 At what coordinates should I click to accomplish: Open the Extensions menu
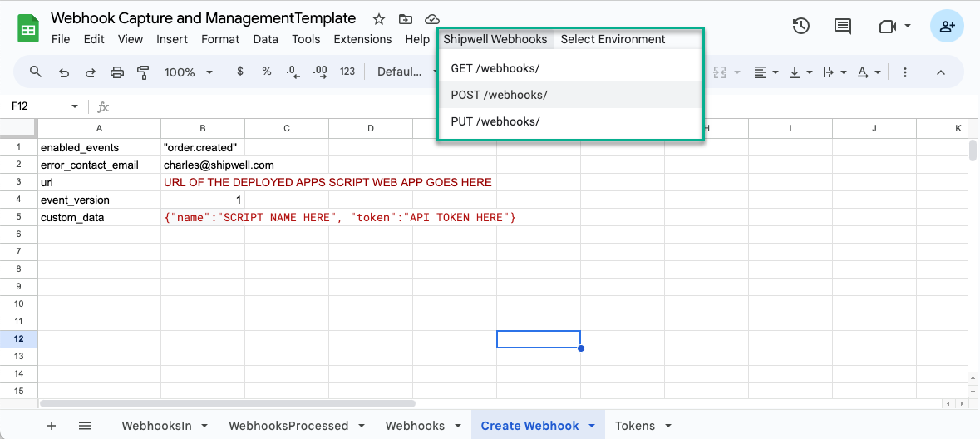(362, 39)
